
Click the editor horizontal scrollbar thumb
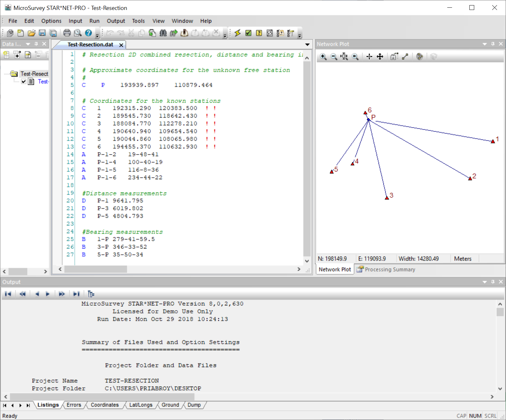click(x=96, y=269)
